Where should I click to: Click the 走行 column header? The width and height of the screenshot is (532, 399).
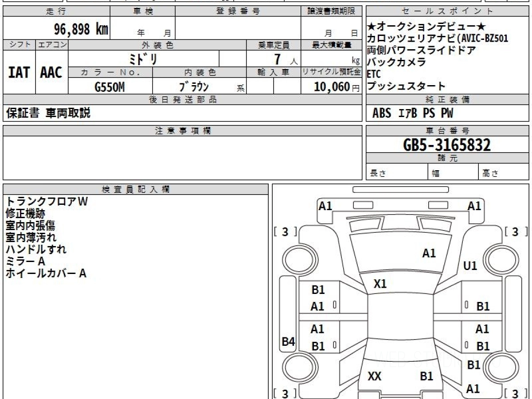point(56,12)
